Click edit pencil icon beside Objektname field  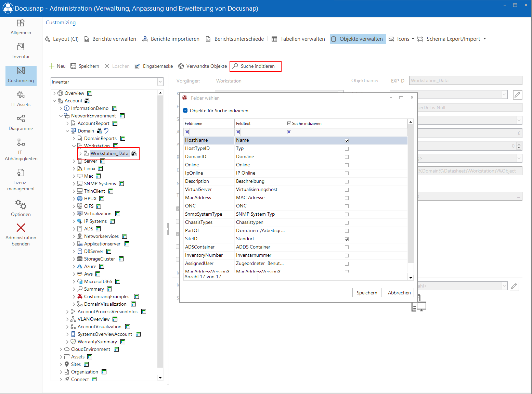(518, 95)
